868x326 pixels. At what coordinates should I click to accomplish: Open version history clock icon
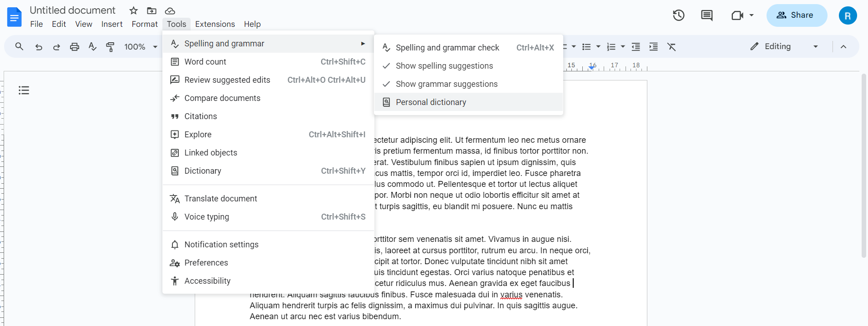click(x=679, y=15)
